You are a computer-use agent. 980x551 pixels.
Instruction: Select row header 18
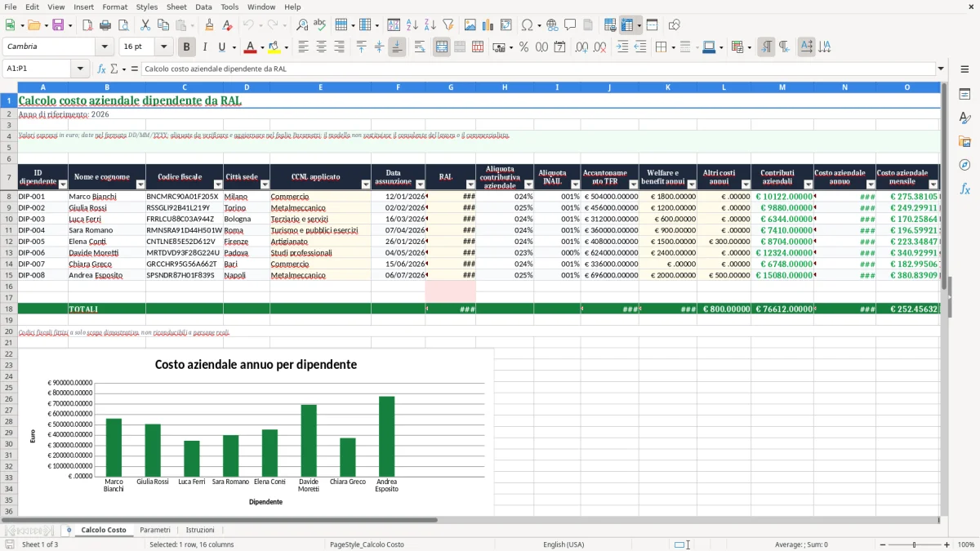tap(9, 309)
